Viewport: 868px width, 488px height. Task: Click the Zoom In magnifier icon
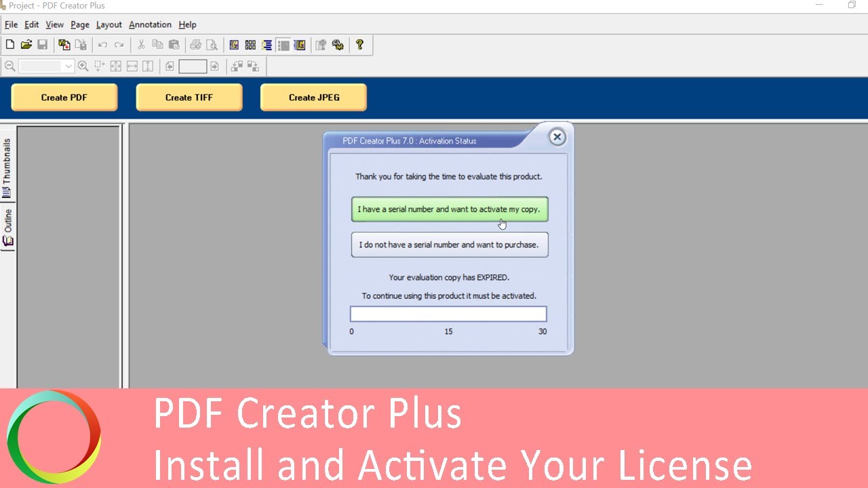(83, 66)
